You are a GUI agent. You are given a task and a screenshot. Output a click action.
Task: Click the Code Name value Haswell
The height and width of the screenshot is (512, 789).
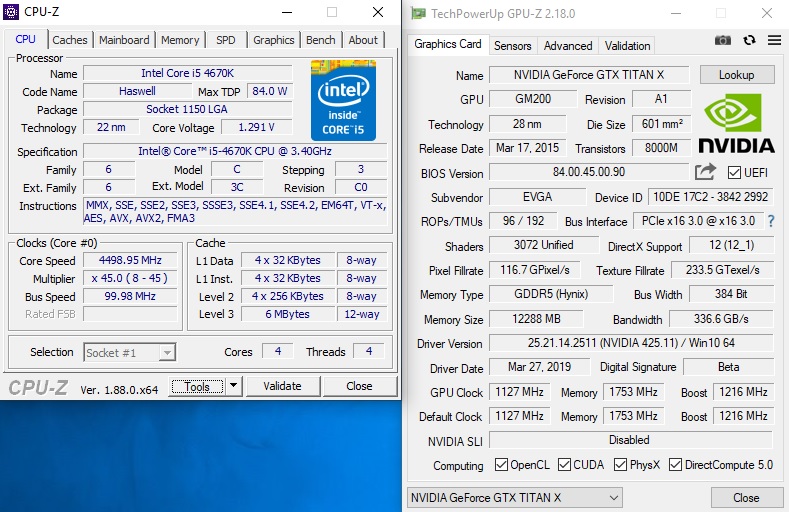coord(137,91)
